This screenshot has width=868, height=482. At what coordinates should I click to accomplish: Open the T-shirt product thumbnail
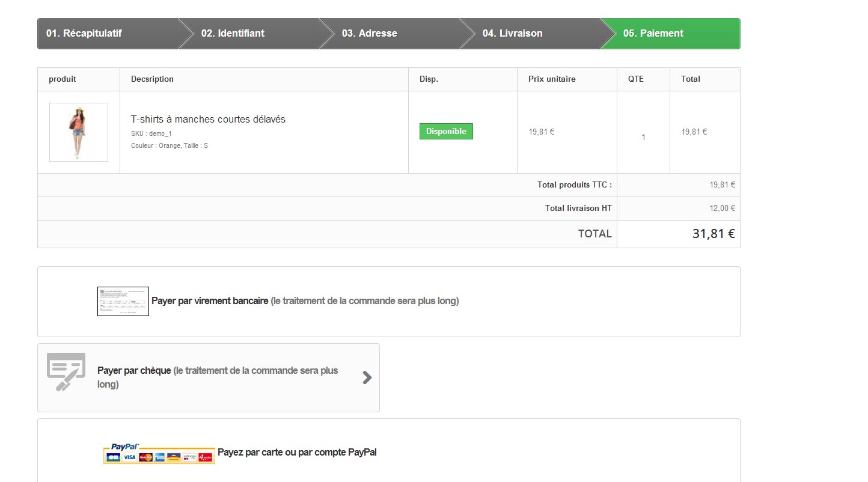click(79, 132)
